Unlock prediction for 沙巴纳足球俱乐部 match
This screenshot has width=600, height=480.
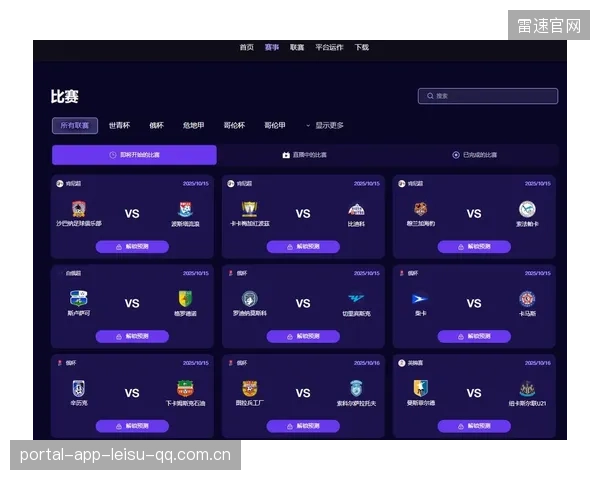(x=132, y=247)
